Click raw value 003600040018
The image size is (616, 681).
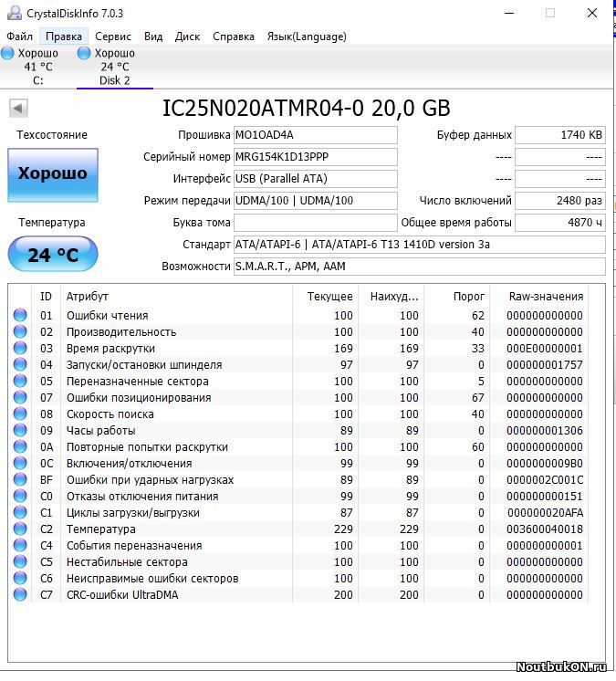tap(545, 529)
